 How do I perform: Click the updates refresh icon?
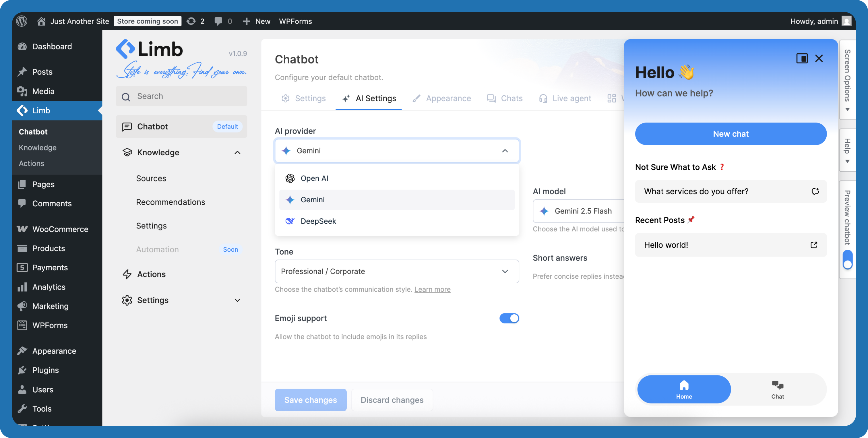(191, 21)
